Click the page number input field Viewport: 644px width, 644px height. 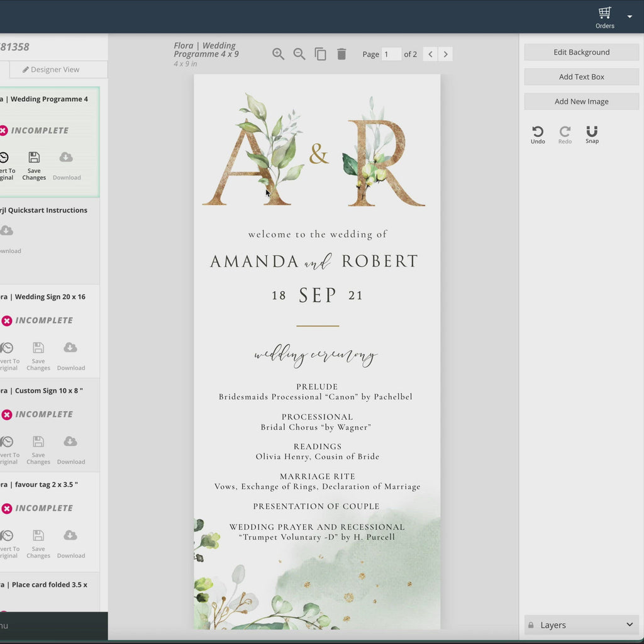[x=391, y=54]
